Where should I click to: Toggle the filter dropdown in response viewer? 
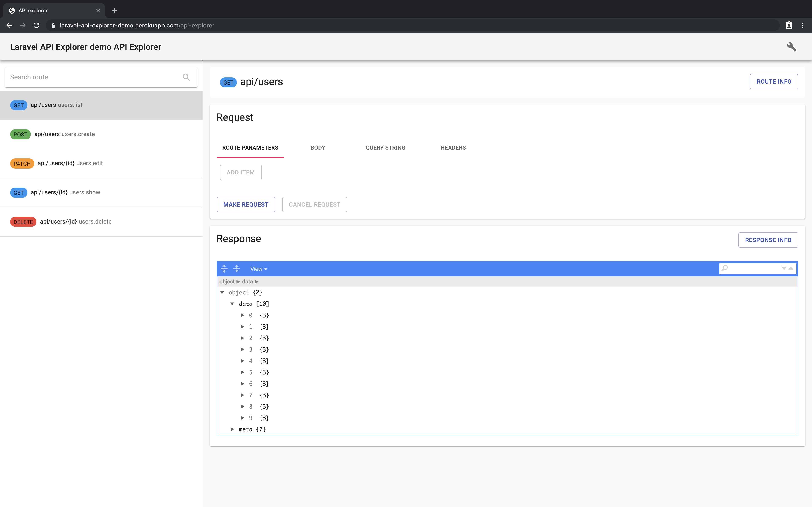click(x=783, y=269)
